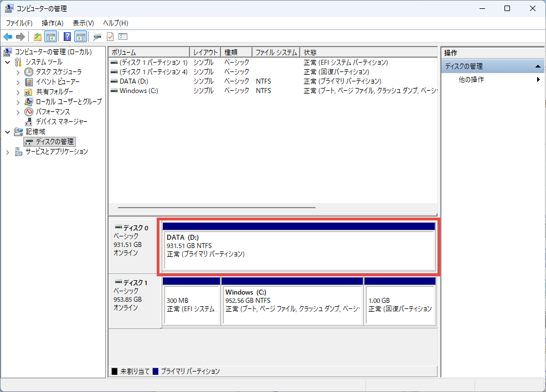
Task: Expand the イベント ビューアー node
Action: pyautogui.click(x=18, y=82)
